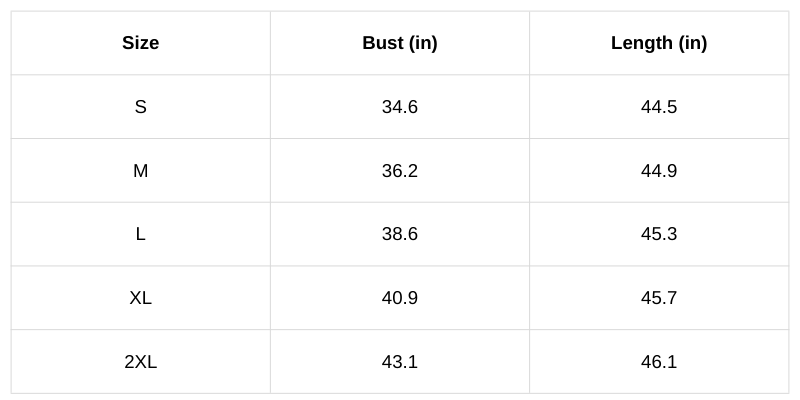The height and width of the screenshot is (400, 800).
Task: Pick the 45.3 length value
Action: click(659, 234)
